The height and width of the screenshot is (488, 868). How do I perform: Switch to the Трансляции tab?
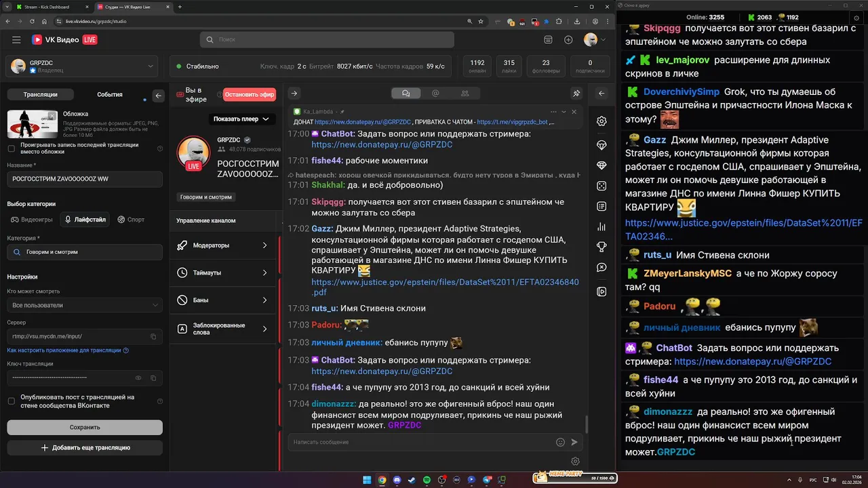(x=40, y=95)
